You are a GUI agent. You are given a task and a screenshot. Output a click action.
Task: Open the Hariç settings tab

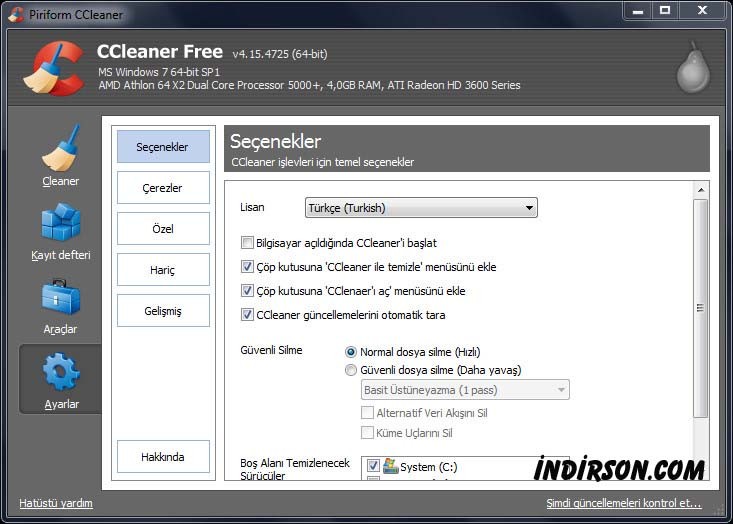[x=163, y=270]
